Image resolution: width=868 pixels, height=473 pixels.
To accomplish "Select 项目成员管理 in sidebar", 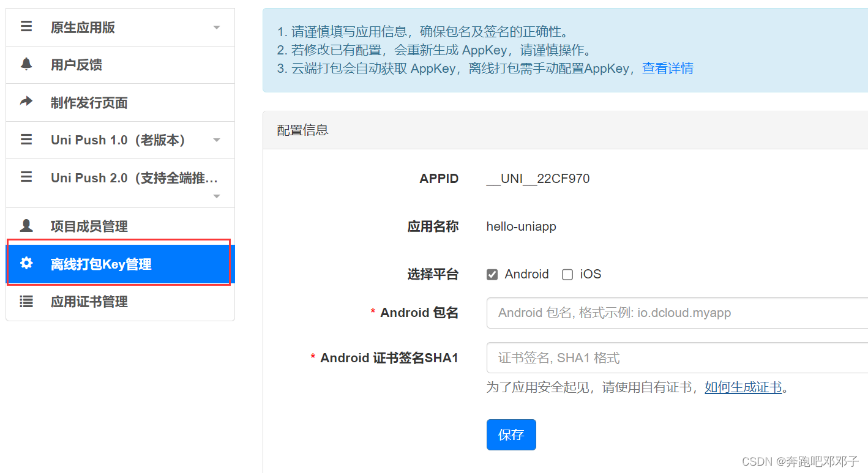I will 121,226.
